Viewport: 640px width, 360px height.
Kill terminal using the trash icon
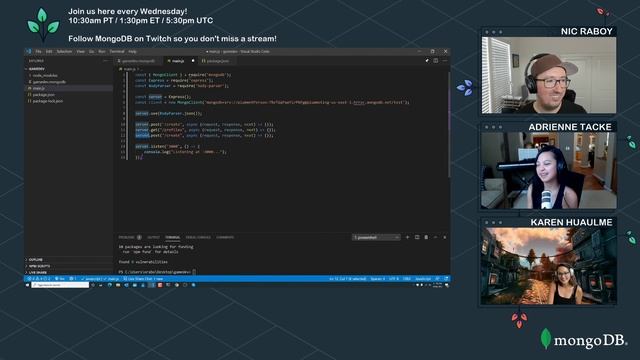point(426,237)
